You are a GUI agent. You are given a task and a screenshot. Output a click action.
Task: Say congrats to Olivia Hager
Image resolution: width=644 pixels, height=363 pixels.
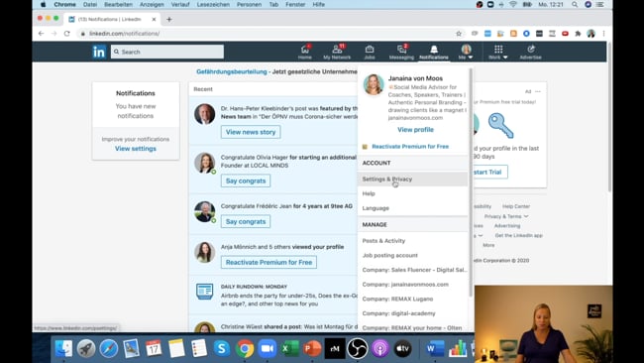click(x=246, y=181)
